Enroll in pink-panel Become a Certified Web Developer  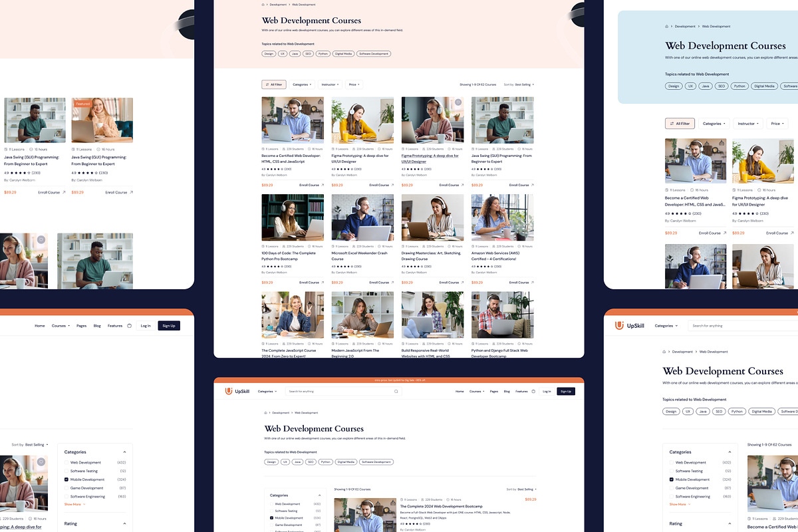click(x=311, y=185)
